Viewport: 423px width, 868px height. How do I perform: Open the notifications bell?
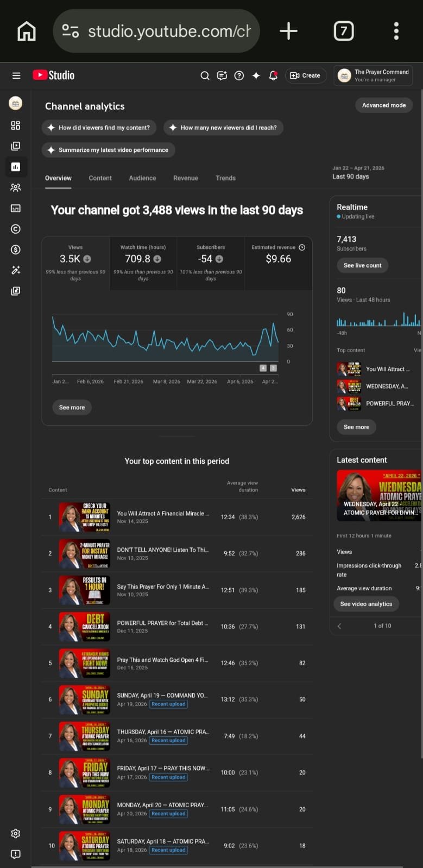[273, 75]
